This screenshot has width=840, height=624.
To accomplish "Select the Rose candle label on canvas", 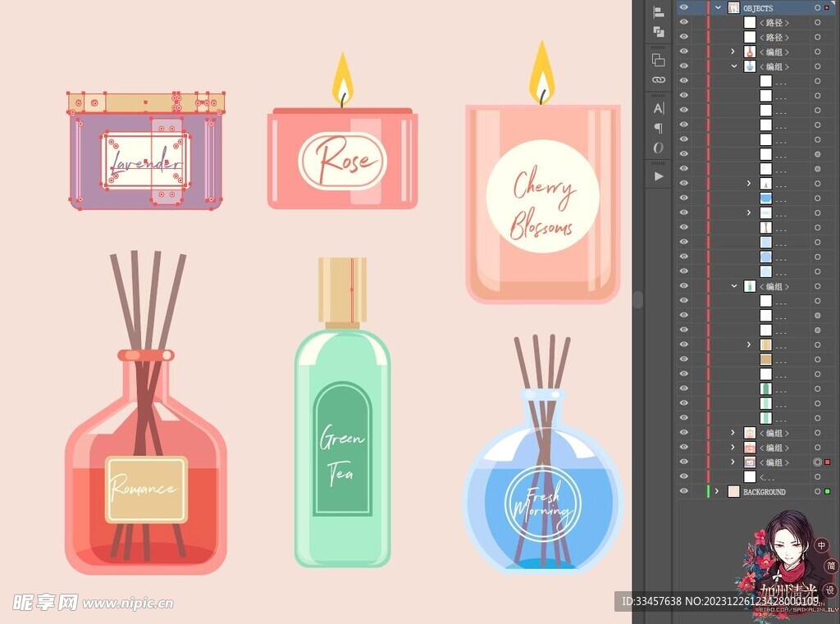I will [x=342, y=162].
